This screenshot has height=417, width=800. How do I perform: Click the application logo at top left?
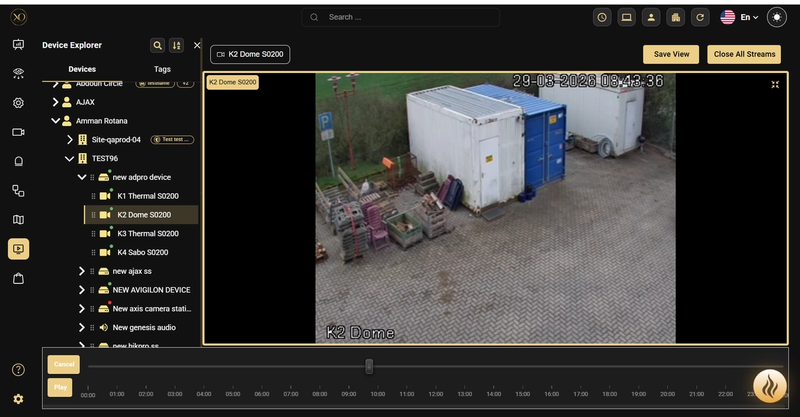(x=18, y=17)
